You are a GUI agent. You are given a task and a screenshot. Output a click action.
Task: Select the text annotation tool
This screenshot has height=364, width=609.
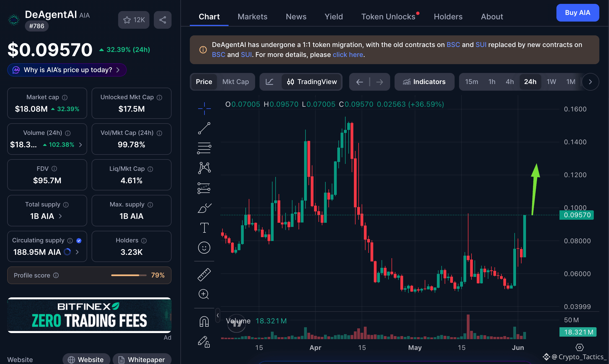click(x=204, y=228)
